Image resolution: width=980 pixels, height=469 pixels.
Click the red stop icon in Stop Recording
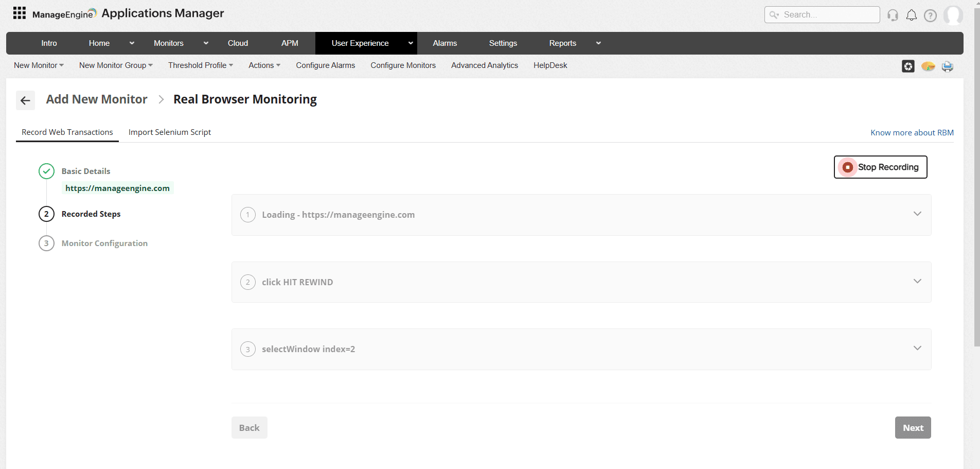(848, 167)
